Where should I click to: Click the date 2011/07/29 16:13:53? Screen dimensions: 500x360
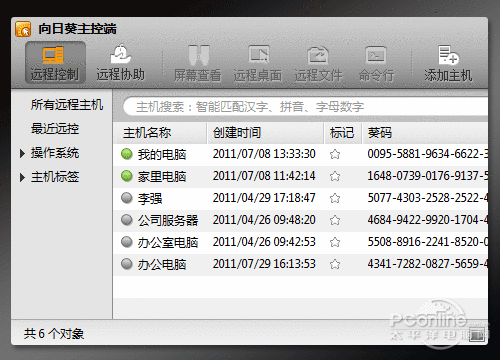point(264,264)
